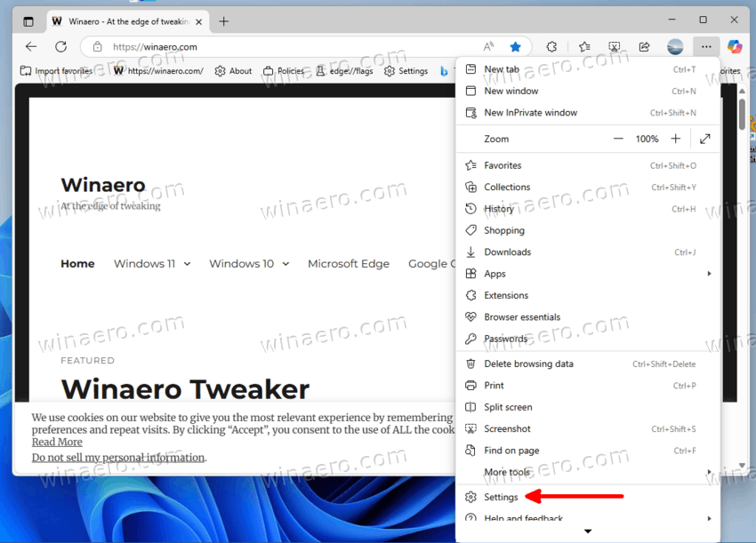Activate the Read aloud icon
This screenshot has height=543, width=756.
488,47
